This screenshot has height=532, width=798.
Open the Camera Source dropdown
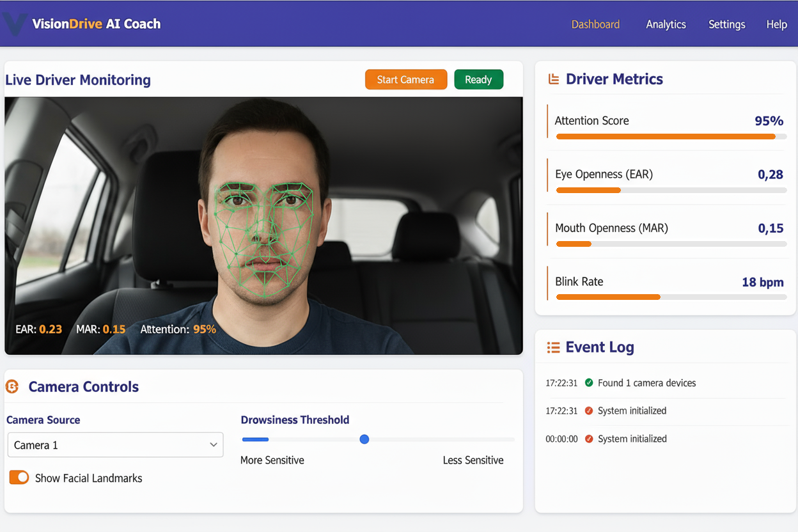(115, 444)
